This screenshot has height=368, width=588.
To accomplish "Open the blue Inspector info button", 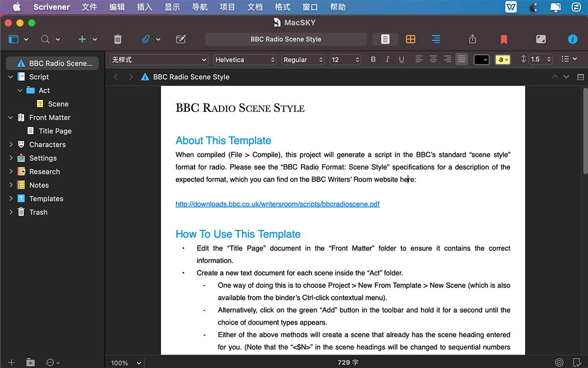I will pos(572,39).
